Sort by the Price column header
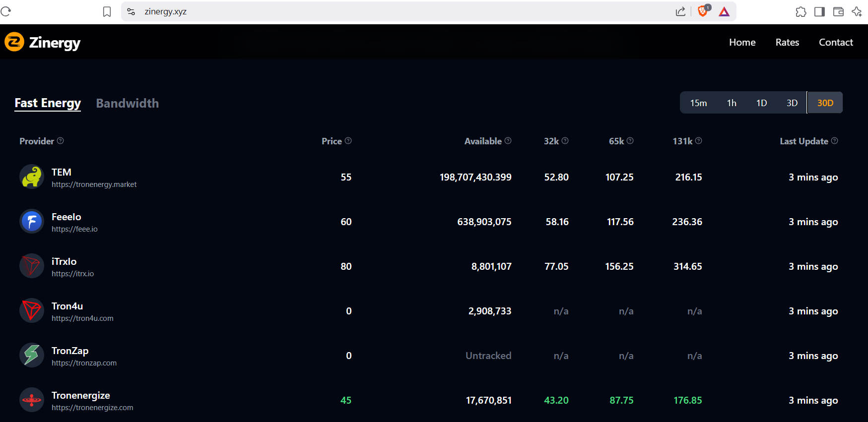Viewport: 868px width, 422px height. [x=332, y=141]
